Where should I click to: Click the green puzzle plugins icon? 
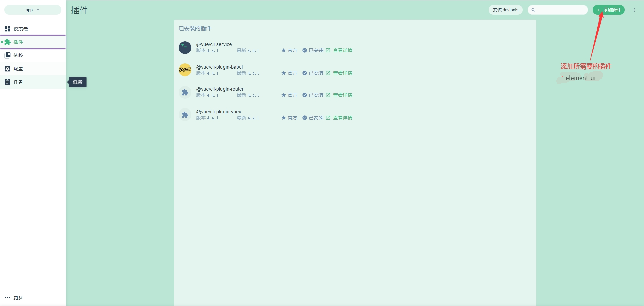point(7,42)
